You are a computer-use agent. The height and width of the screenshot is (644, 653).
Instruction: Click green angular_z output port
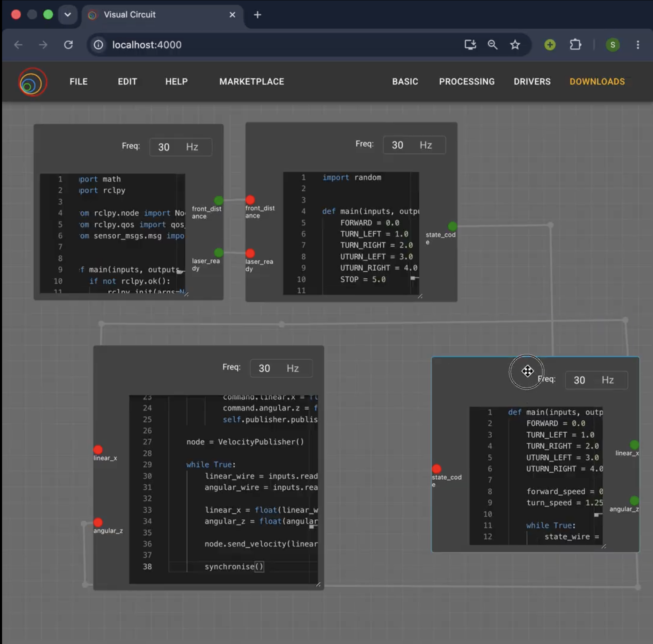pyautogui.click(x=634, y=500)
